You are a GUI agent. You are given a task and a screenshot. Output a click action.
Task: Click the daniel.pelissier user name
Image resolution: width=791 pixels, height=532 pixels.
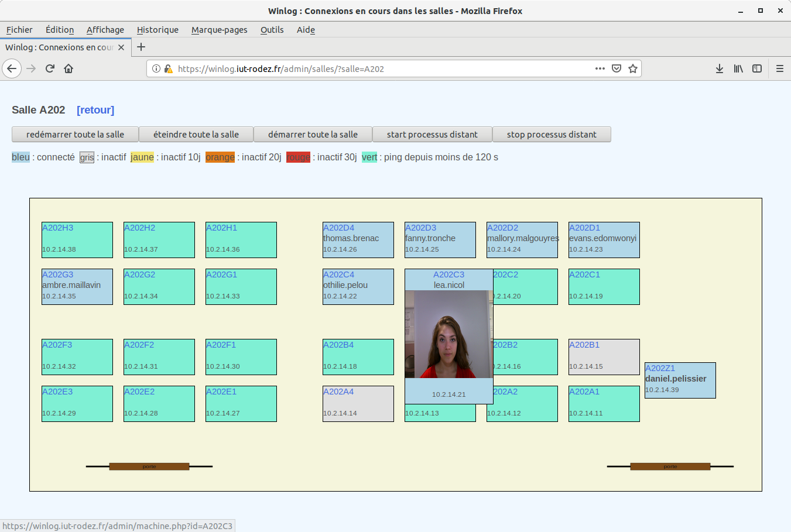point(676,379)
